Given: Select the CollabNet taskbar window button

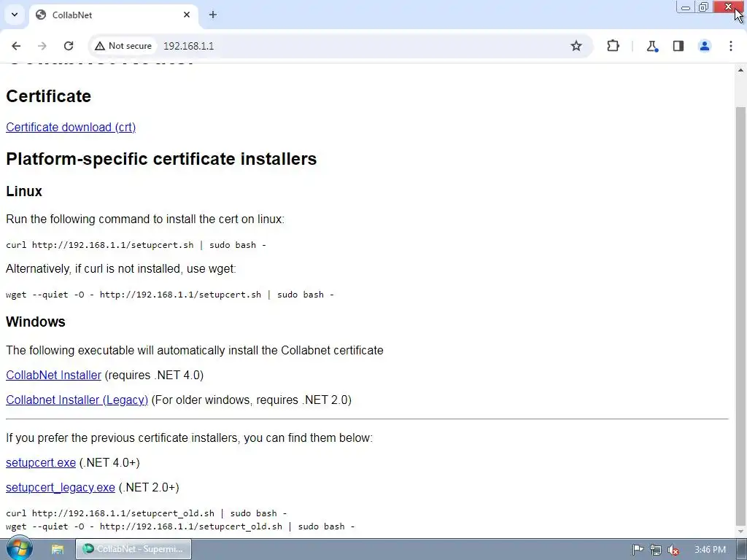Looking at the screenshot, I should pos(133,549).
